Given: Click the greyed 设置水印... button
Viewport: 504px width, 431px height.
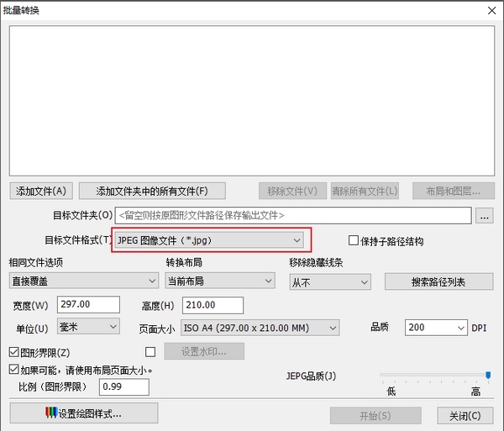Looking at the screenshot, I should 204,351.
